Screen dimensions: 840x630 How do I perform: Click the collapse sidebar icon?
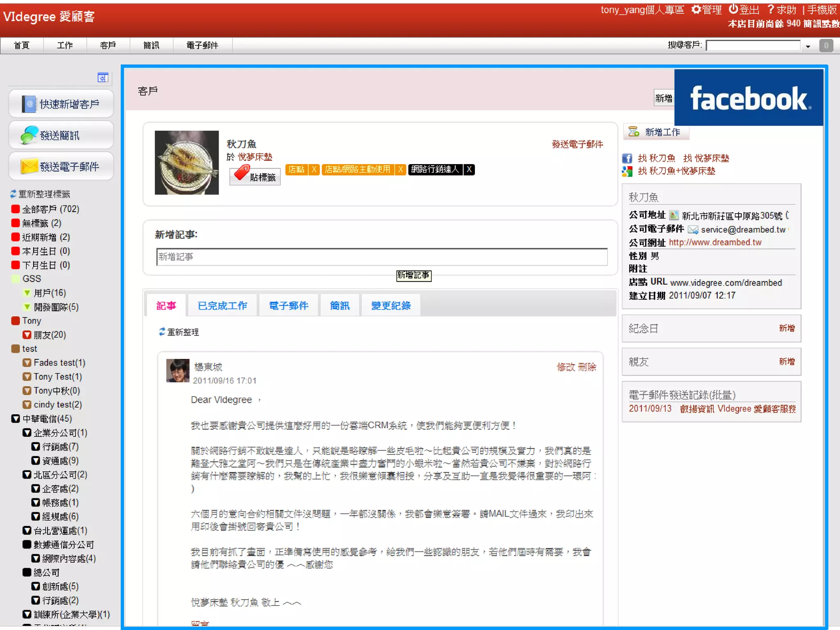[x=103, y=78]
